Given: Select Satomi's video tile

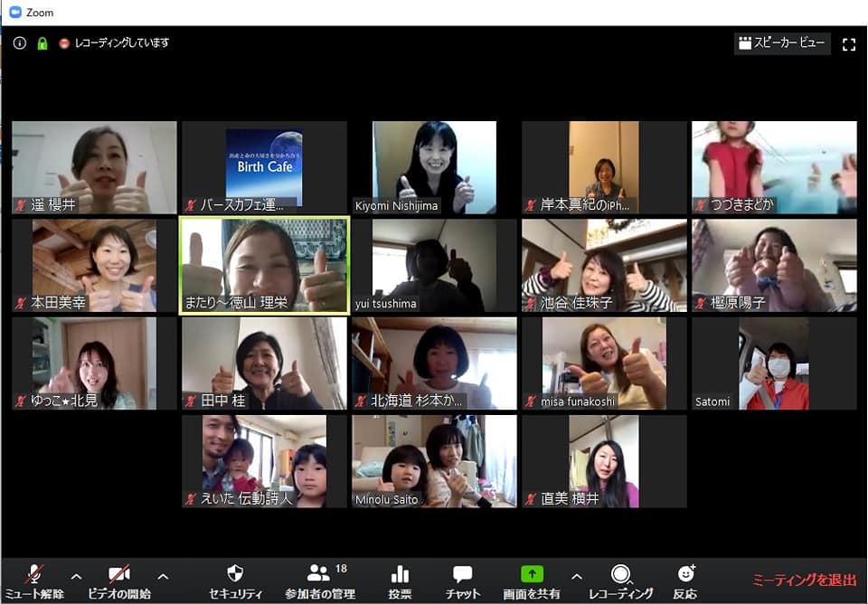Looking at the screenshot, I should (774, 363).
